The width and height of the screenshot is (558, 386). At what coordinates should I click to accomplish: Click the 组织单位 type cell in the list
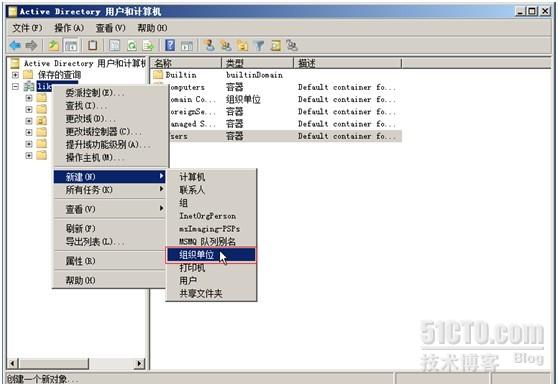(x=243, y=99)
